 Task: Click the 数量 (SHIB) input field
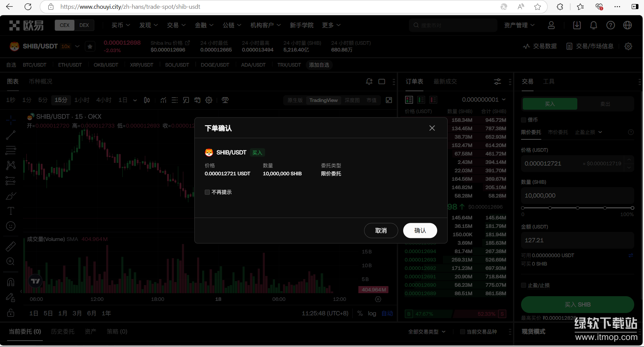577,196
